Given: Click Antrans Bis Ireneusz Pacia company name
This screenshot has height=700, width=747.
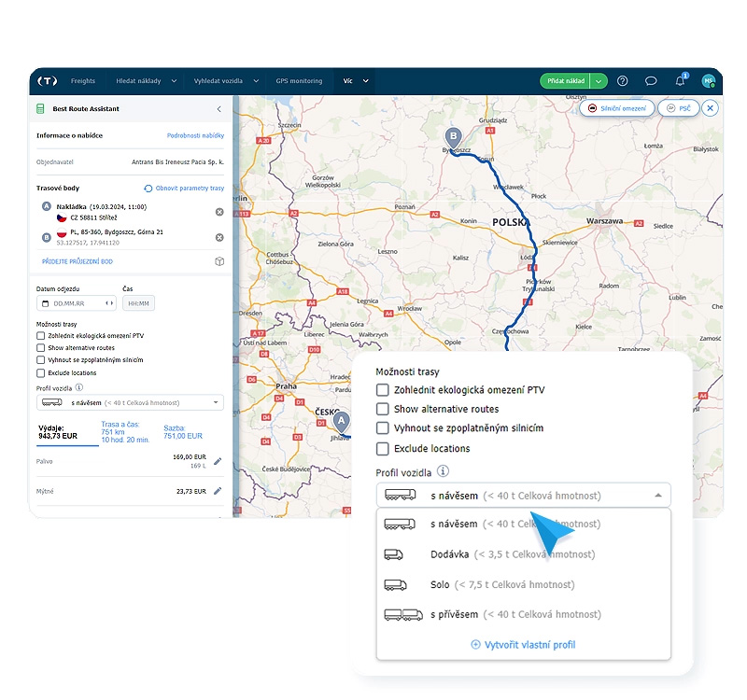Looking at the screenshot, I should click(177, 161).
